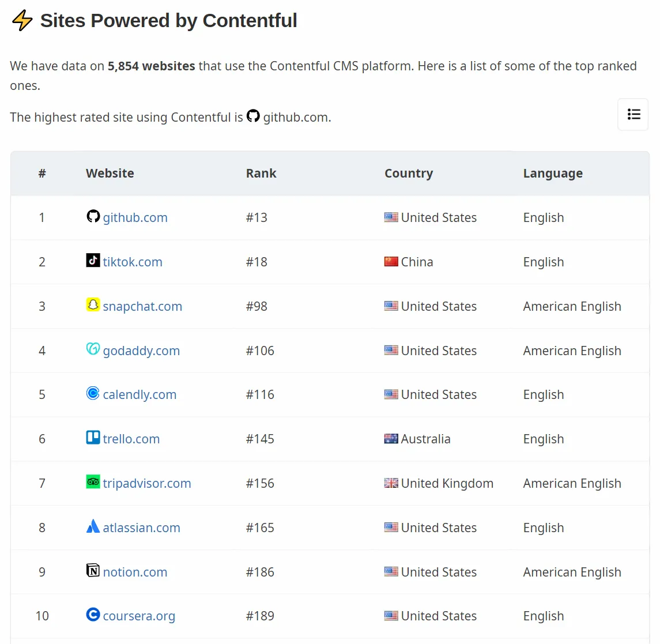Screen dimensions: 660x644
Task: Select the #98 rank cell
Action: pos(257,306)
